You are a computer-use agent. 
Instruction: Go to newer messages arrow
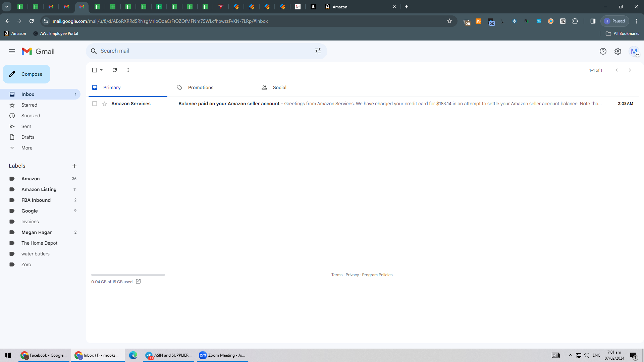point(616,70)
